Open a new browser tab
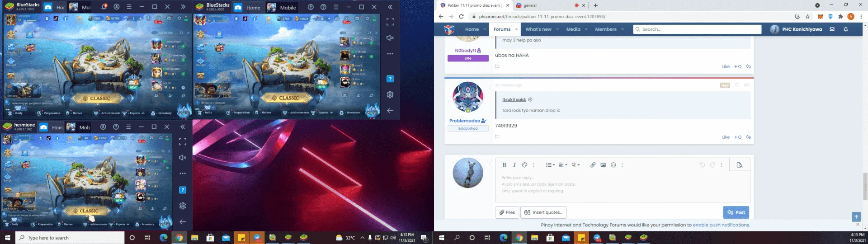 point(595,5)
